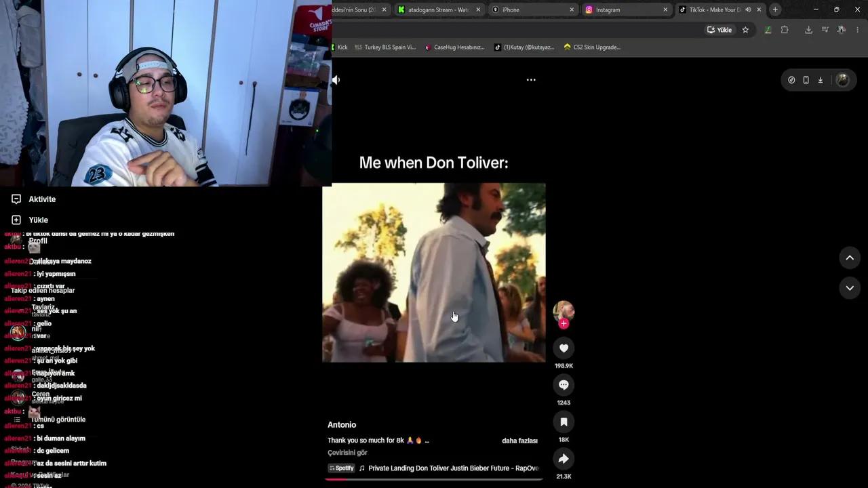Open Yükle in the TikTok sidebar

31,220
